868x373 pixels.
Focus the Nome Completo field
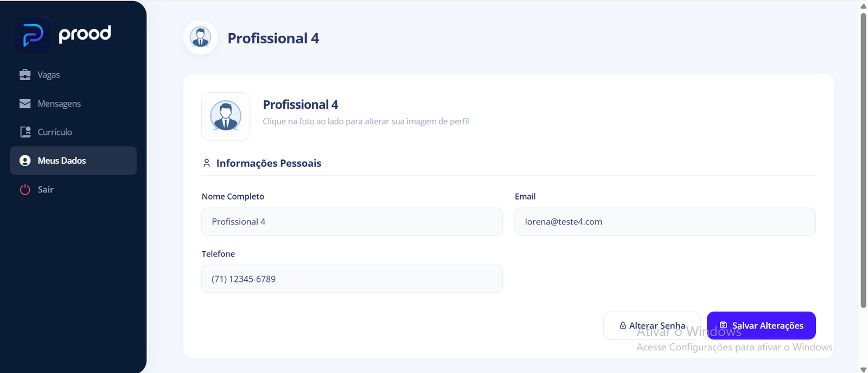pos(352,222)
